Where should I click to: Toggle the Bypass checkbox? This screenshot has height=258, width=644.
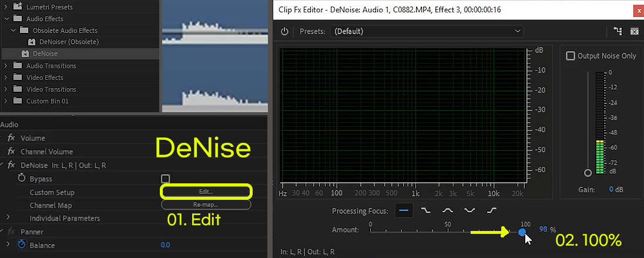(165, 179)
